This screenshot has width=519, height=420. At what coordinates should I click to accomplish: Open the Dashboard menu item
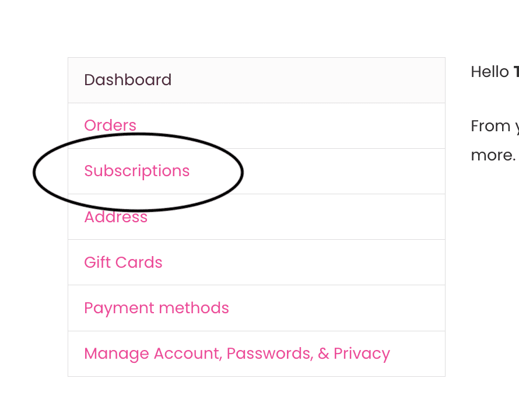pyautogui.click(x=128, y=80)
